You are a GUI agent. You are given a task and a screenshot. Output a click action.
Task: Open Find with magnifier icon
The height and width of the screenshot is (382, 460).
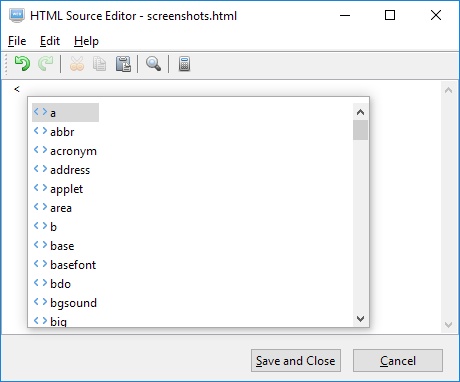(x=153, y=64)
